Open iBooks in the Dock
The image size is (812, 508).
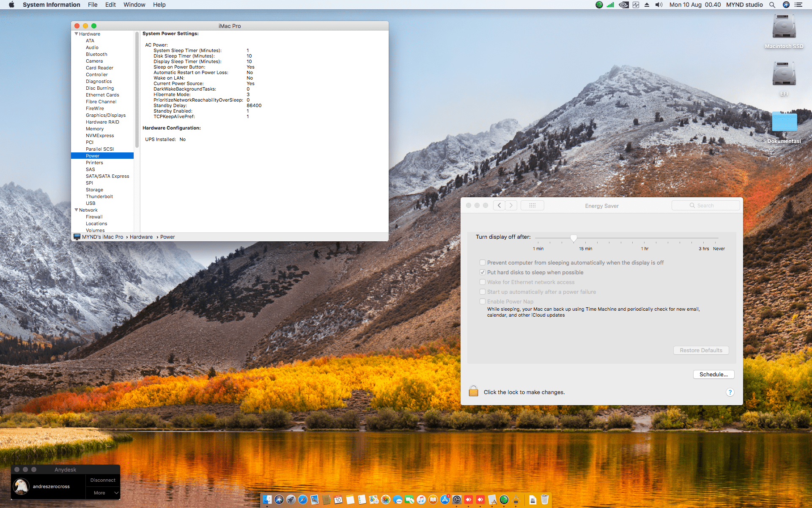click(433, 500)
